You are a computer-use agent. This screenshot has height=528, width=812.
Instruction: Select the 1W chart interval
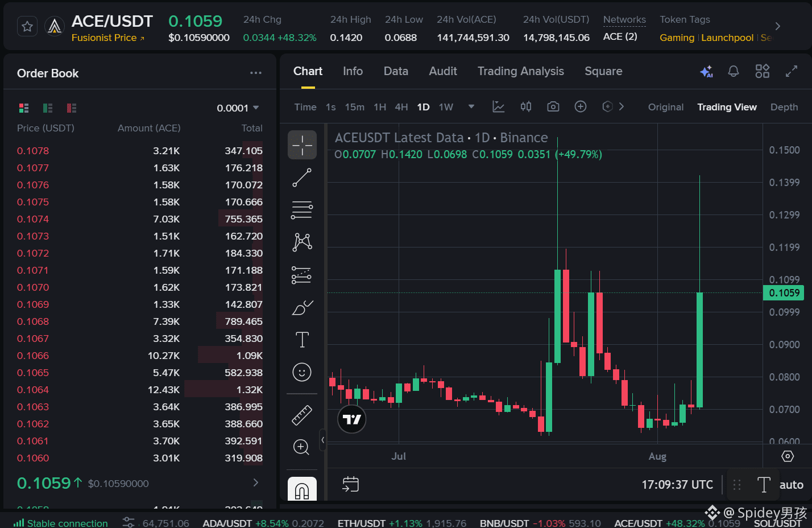click(x=446, y=107)
